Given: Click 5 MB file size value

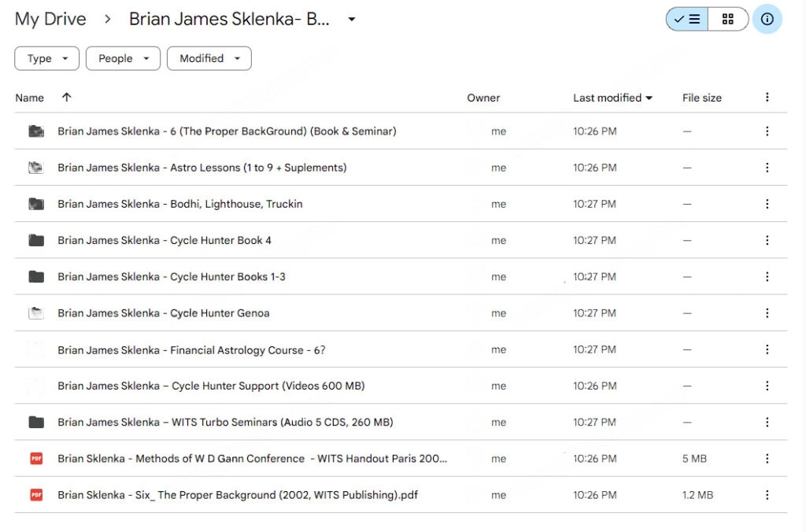Looking at the screenshot, I should click(694, 459).
